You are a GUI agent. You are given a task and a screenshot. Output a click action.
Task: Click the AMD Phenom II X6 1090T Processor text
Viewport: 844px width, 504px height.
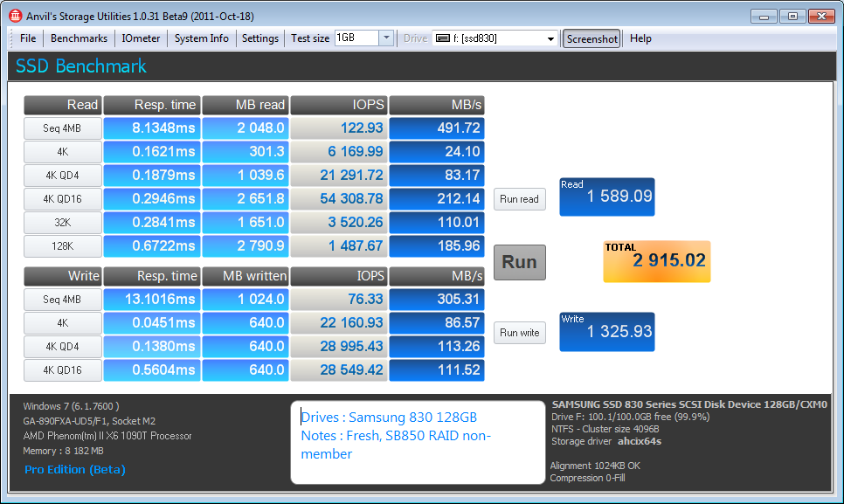[x=107, y=436]
